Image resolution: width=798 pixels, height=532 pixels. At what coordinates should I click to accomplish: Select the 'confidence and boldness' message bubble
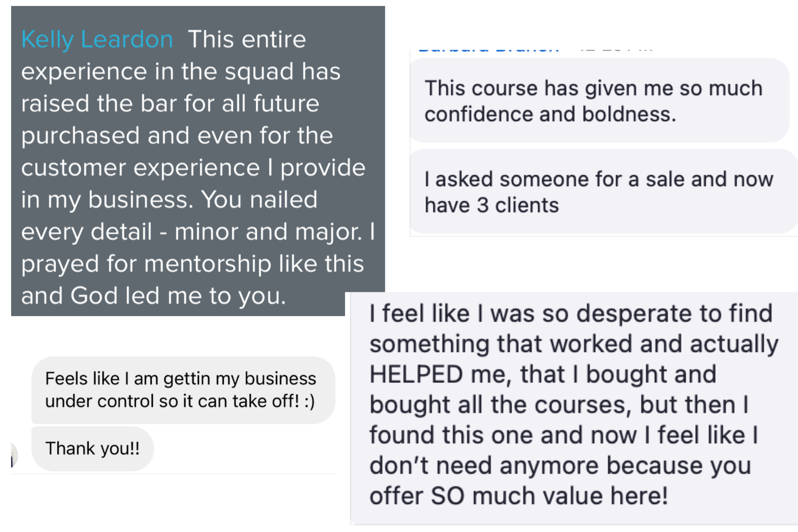coord(599,101)
